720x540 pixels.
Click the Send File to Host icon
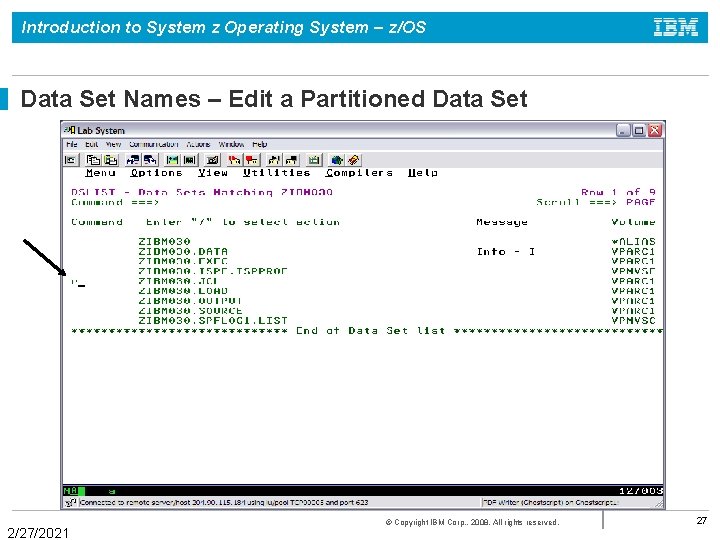[x=133, y=160]
